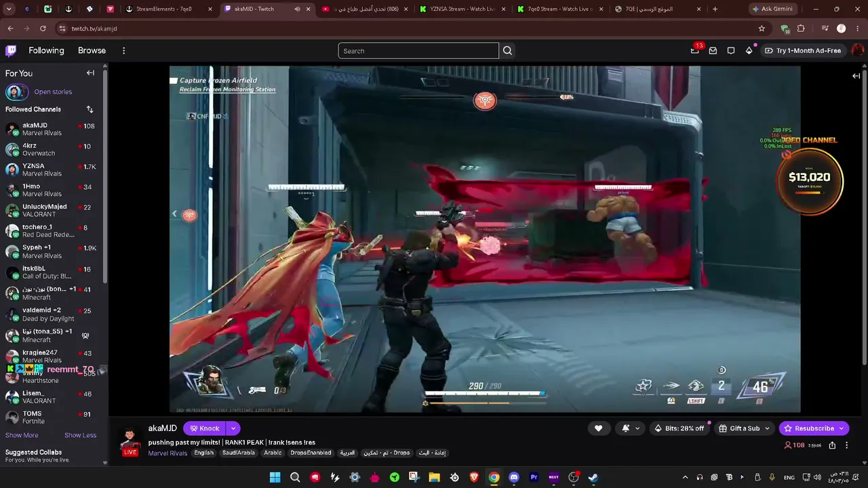The image size is (868, 488).
Task: Click Try 1-Month Ad-Free button
Action: pos(803,51)
